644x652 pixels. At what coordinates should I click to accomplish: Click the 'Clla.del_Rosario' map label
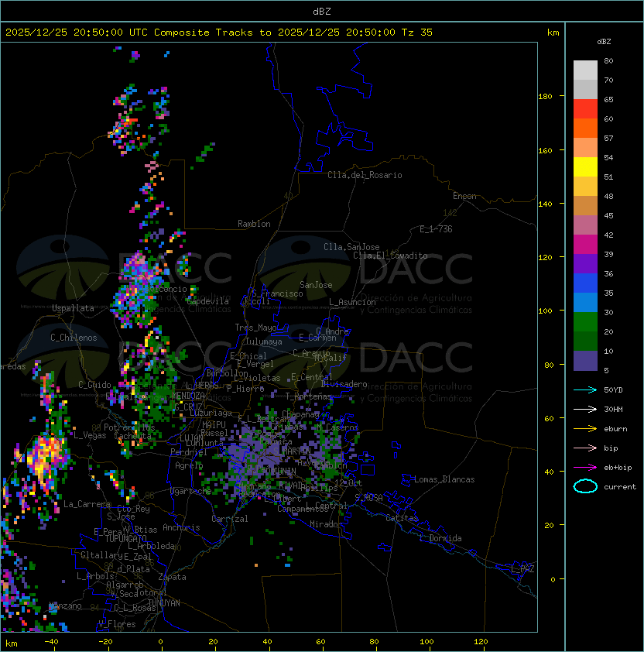point(365,175)
